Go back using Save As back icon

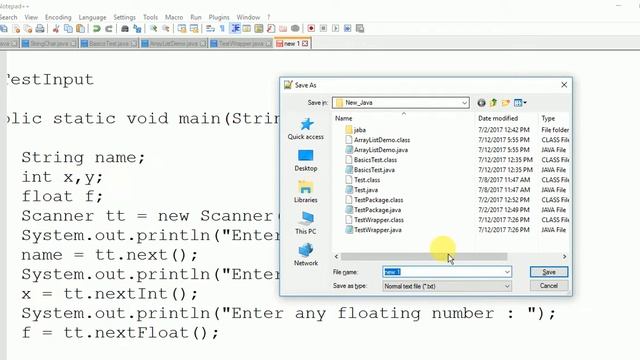click(481, 103)
